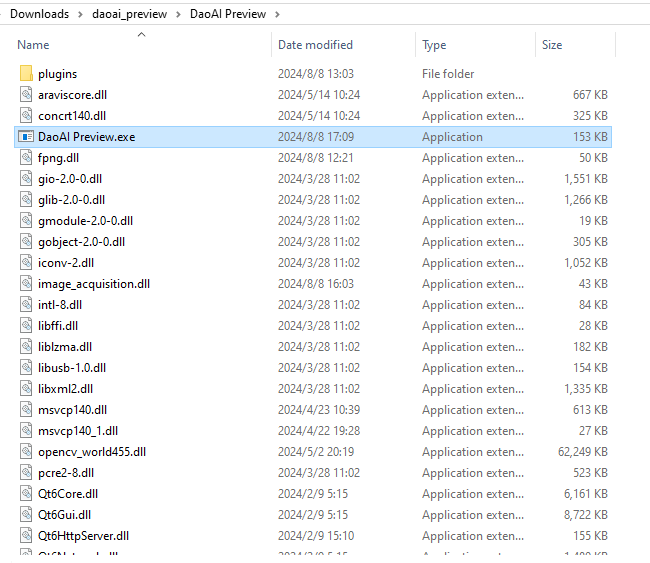This screenshot has width=650, height=563.
Task: Click the file name msvcp140.dll
Action: pyautogui.click(x=72, y=410)
